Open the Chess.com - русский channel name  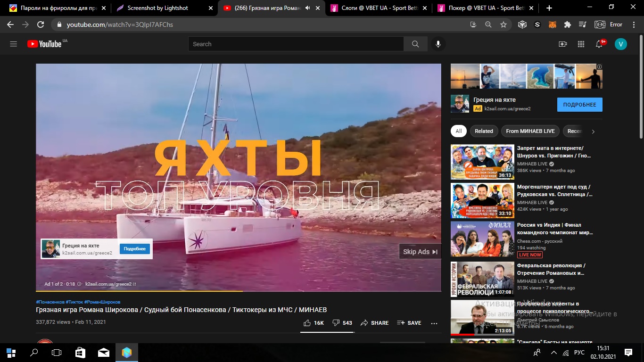click(539, 241)
